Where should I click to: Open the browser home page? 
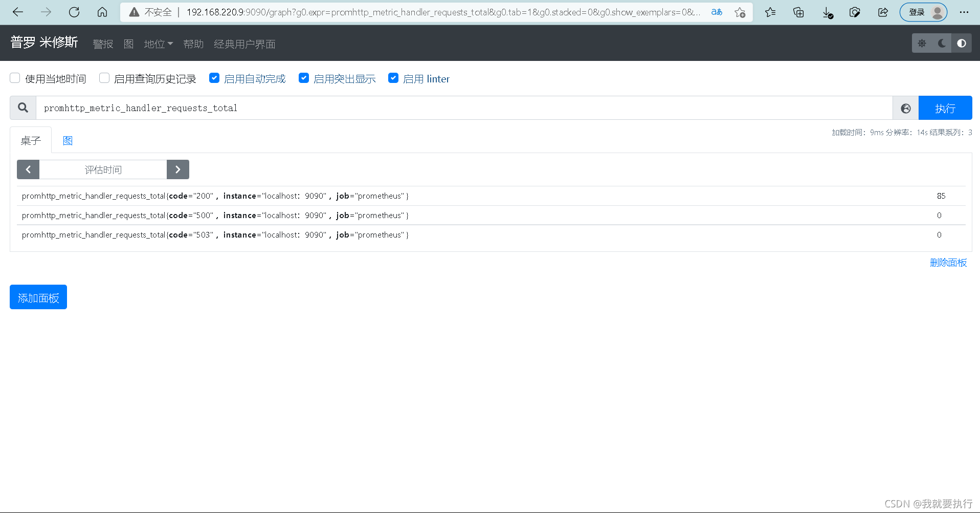(102, 12)
